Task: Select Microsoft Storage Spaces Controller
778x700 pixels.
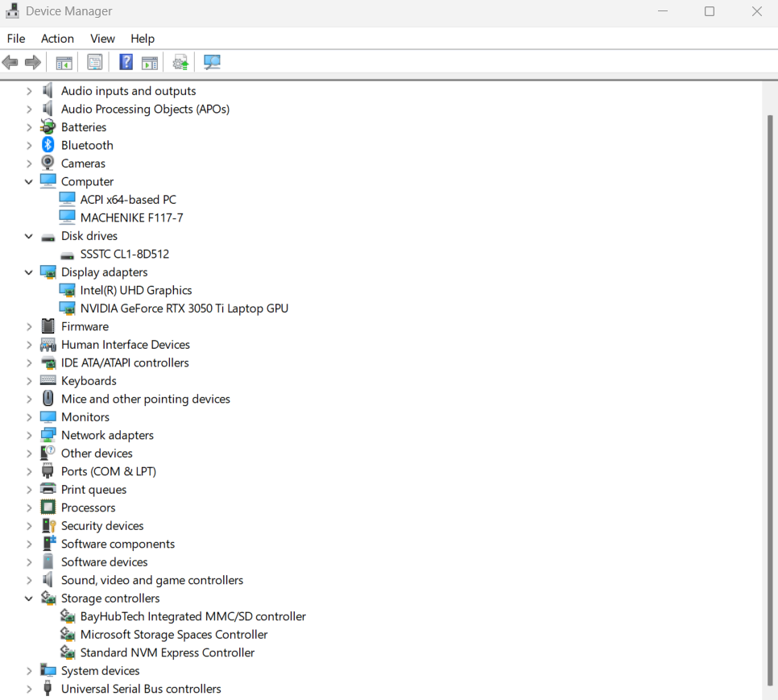Action: click(174, 635)
